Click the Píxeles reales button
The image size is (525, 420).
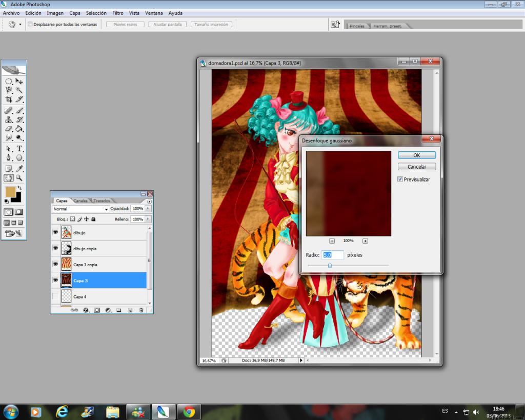click(x=125, y=25)
